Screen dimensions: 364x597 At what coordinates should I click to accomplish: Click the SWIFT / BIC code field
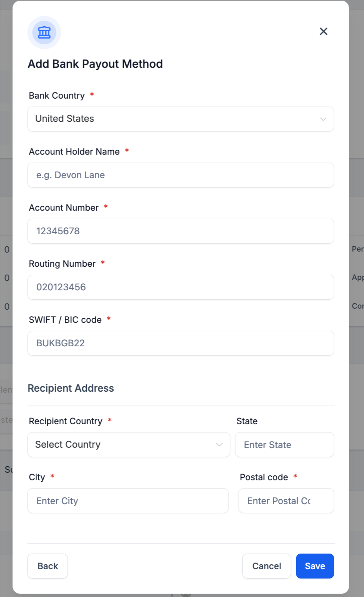[181, 343]
